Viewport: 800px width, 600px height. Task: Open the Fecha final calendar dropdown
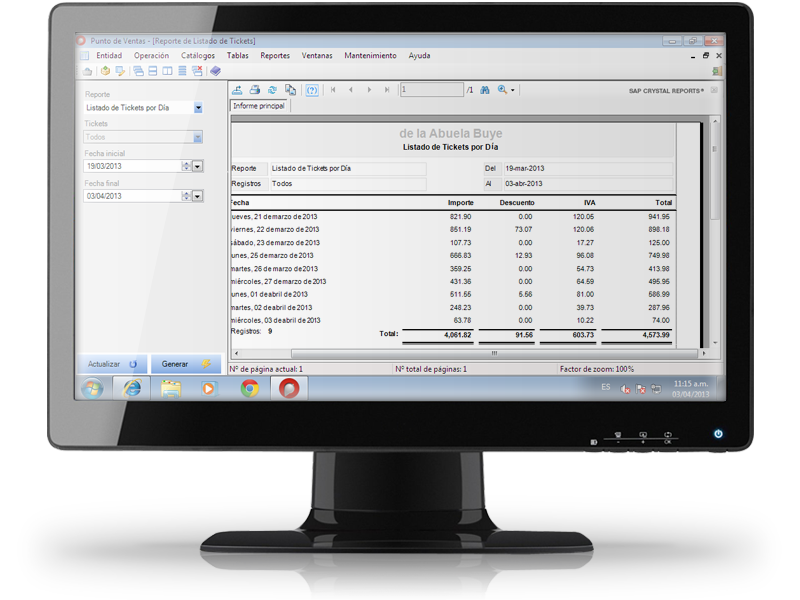(197, 196)
